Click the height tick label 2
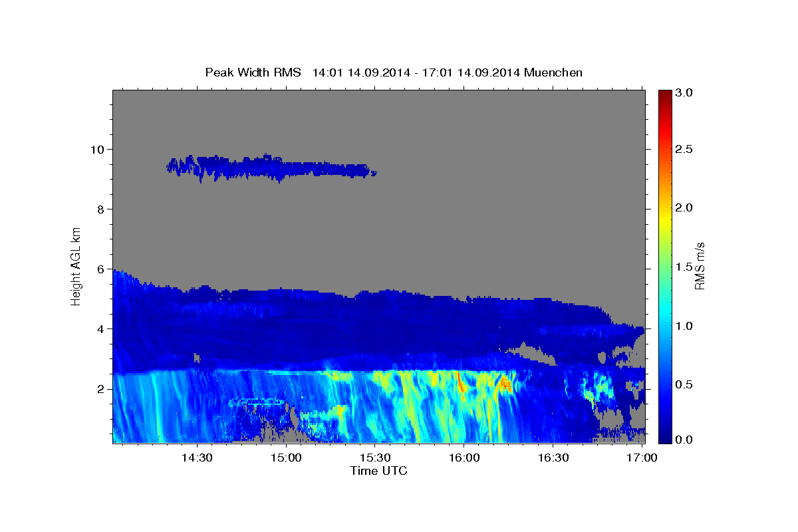The height and width of the screenshot is (532, 798). pyautogui.click(x=102, y=388)
